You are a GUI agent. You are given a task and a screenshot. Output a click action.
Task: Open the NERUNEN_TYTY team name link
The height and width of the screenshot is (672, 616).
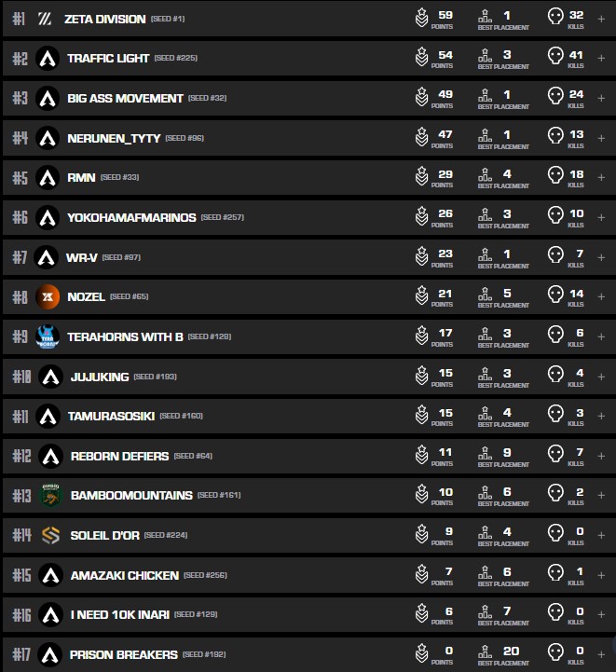[114, 138]
